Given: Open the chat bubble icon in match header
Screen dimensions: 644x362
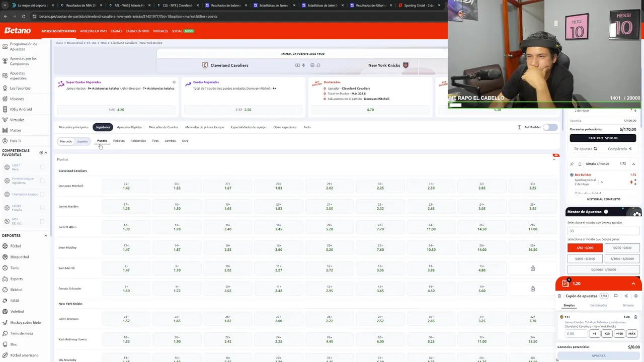Looking at the screenshot, I should [x=318, y=65].
